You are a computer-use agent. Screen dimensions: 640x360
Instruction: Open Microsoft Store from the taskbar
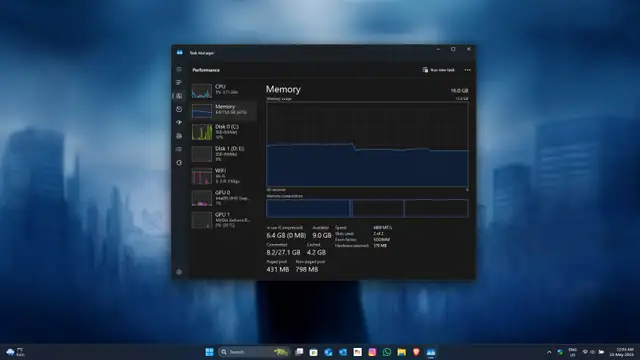pos(313,352)
